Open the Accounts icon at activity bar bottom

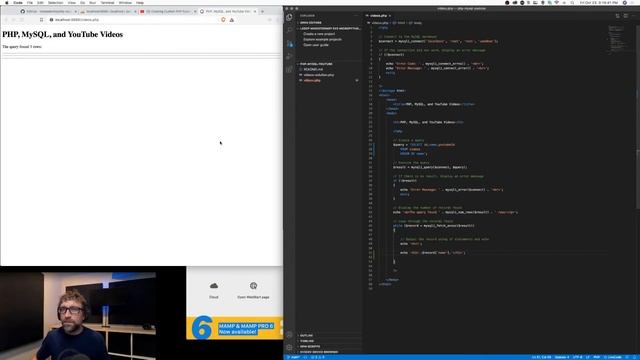tap(289, 335)
